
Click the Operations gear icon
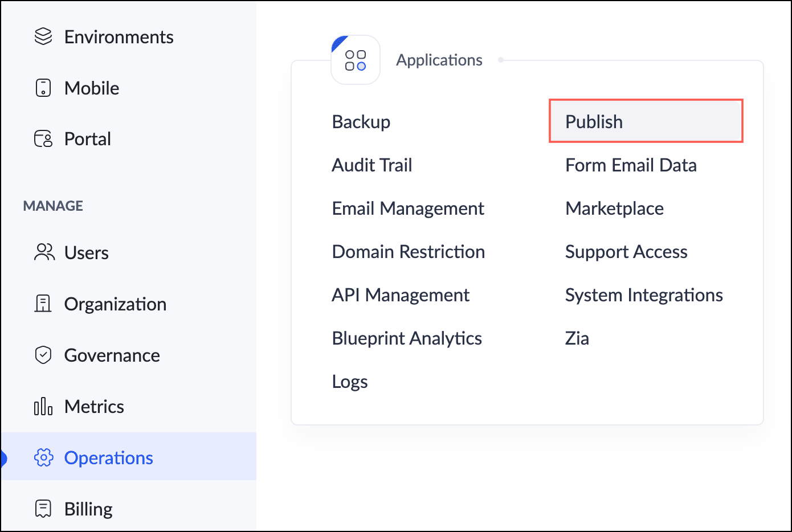(x=43, y=457)
